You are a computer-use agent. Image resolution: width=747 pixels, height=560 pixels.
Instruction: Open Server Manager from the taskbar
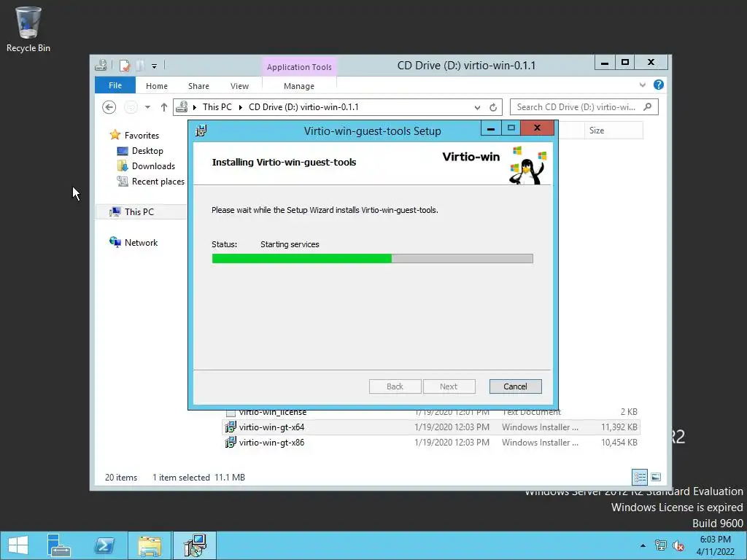[x=58, y=545]
